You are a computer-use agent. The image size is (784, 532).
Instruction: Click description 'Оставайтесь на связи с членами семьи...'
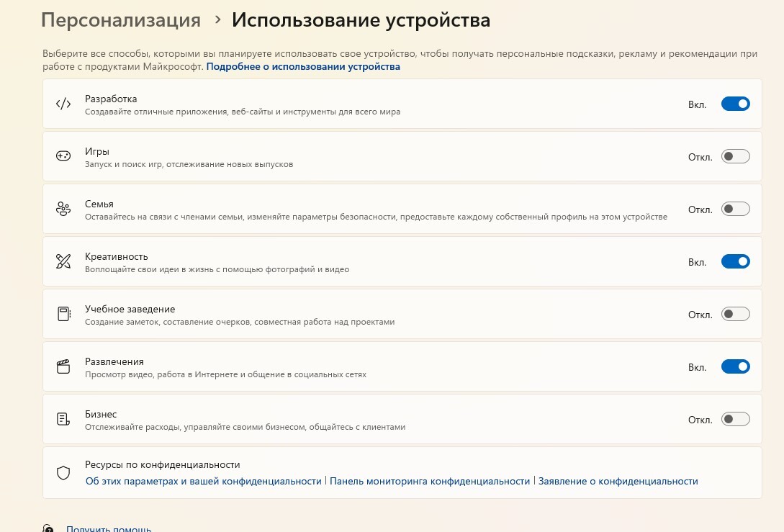point(376,217)
